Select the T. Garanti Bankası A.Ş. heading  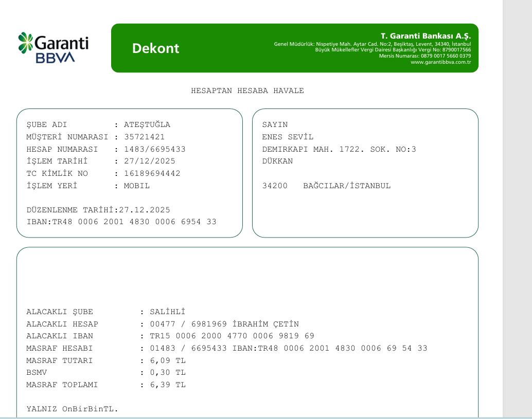(x=425, y=36)
